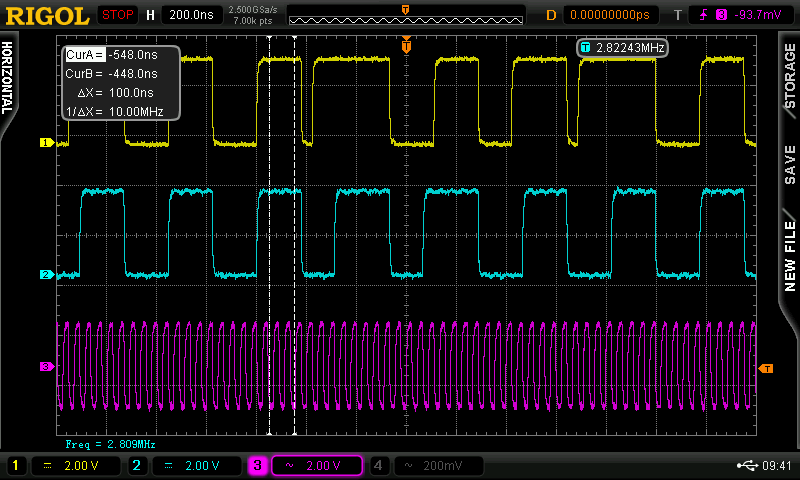Click the Freq = 2.809MHz measurement

click(110, 444)
